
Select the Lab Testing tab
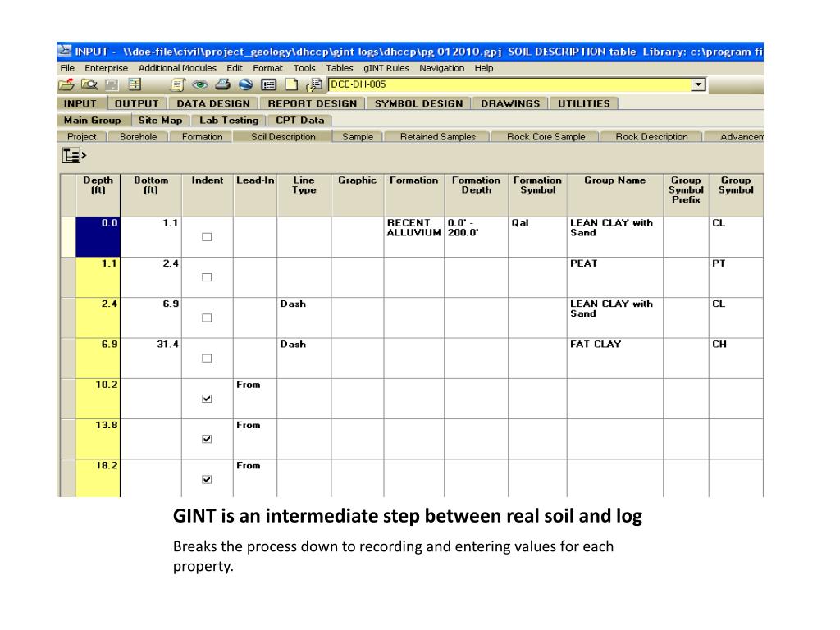tap(229, 120)
